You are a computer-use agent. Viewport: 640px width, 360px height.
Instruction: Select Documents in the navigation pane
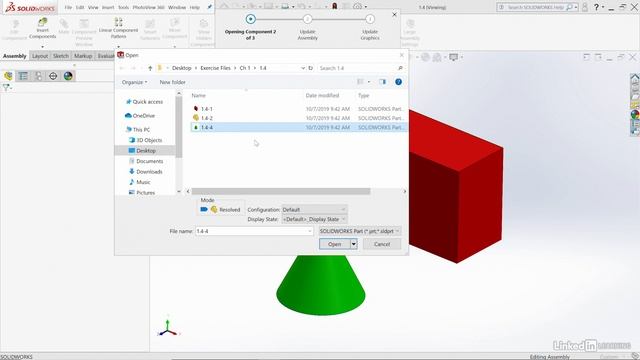[146, 161]
